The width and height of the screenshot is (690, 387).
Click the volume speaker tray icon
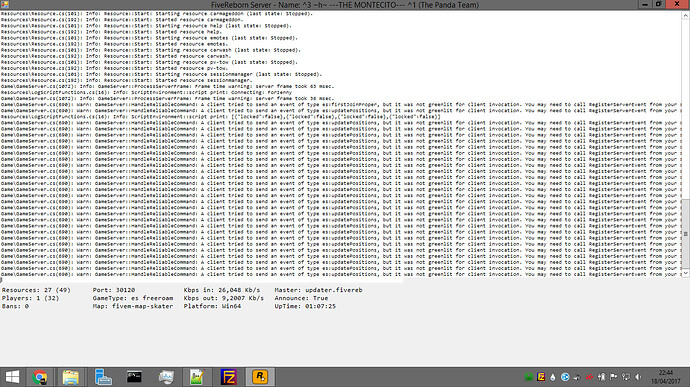tap(638, 377)
